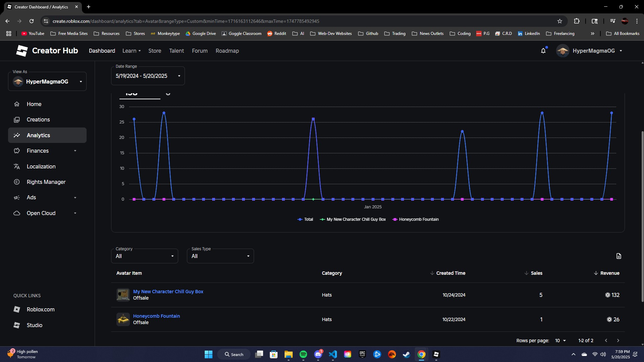Click the Chill Guy Box item thumbnail
The height and width of the screenshot is (362, 644).
click(x=123, y=295)
